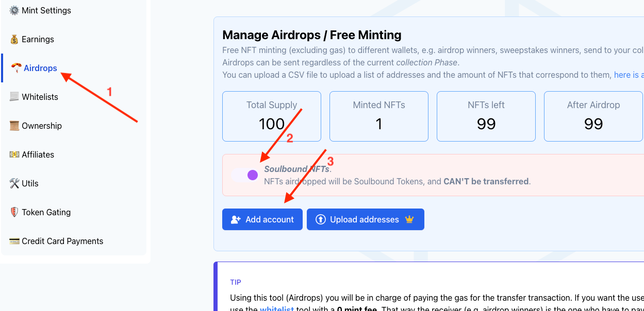Click the Upload addresses button
The height and width of the screenshot is (311, 644).
pyautogui.click(x=366, y=219)
